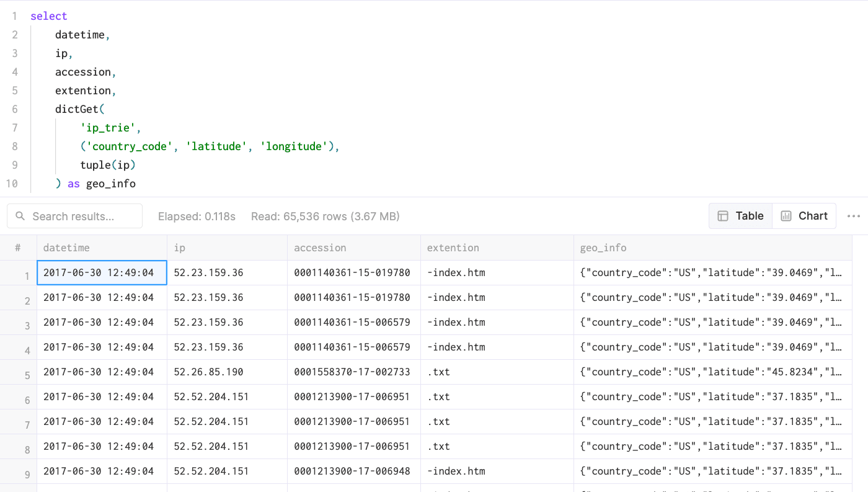Click the ip column header
868x492 pixels.
tap(180, 248)
